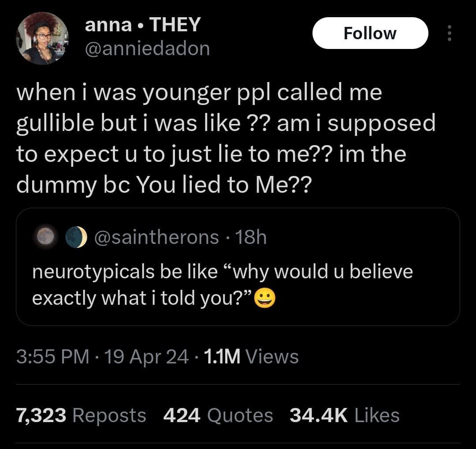The height and width of the screenshot is (449, 476).
Task: Open anna's profile picture avatar
Action: coord(42,38)
